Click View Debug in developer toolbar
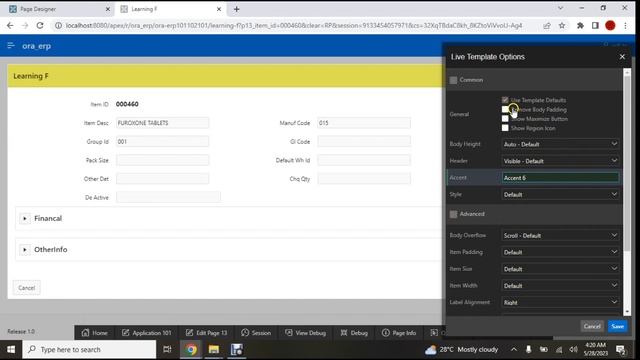 (305, 333)
